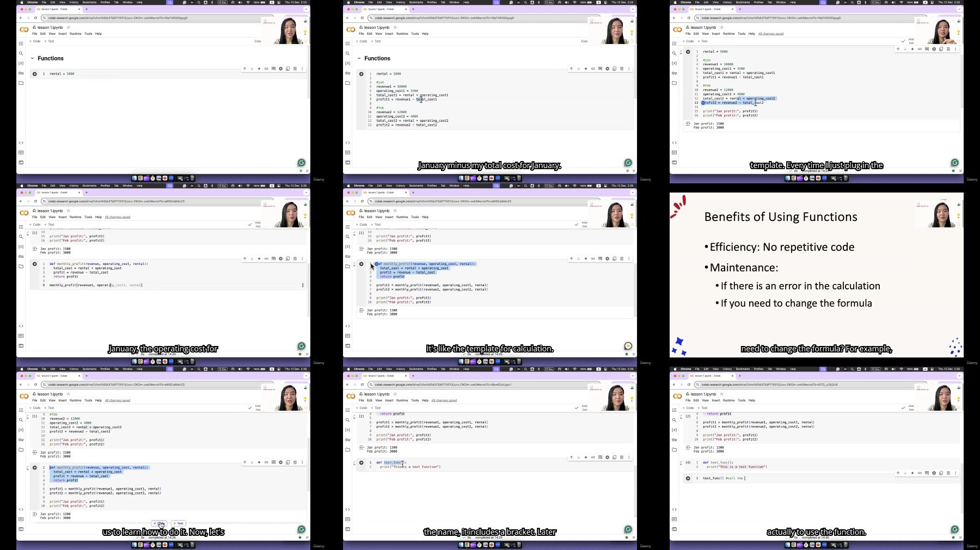Click add-comment icon in "operating cost for" frame
This screenshot has width=980, height=550.
[273, 258]
